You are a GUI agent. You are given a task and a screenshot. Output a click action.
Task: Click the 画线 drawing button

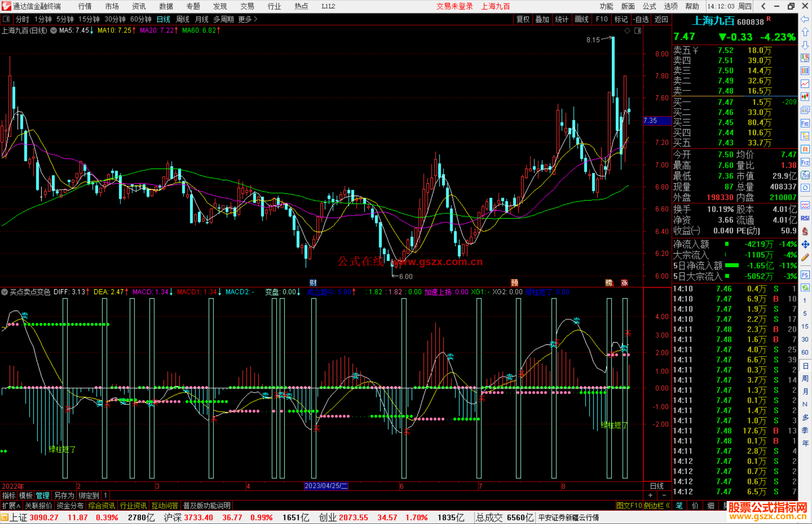[582, 19]
